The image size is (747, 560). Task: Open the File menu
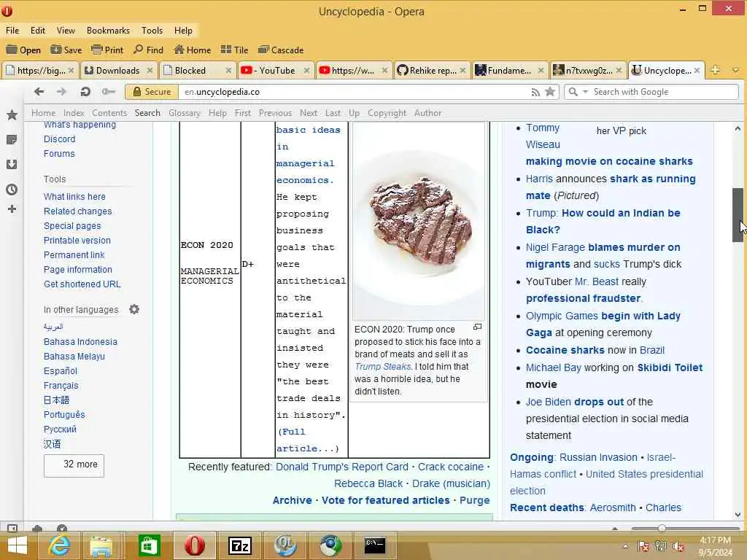pos(12,31)
